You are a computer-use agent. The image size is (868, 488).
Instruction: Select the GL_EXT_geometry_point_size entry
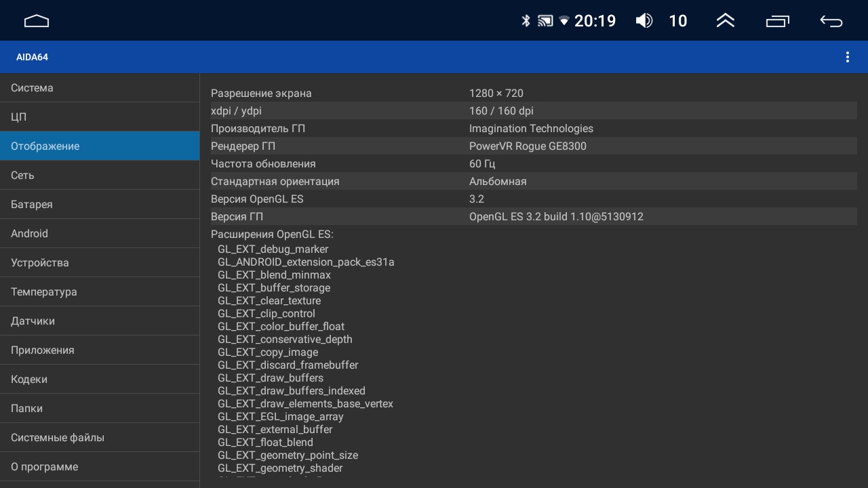click(288, 455)
